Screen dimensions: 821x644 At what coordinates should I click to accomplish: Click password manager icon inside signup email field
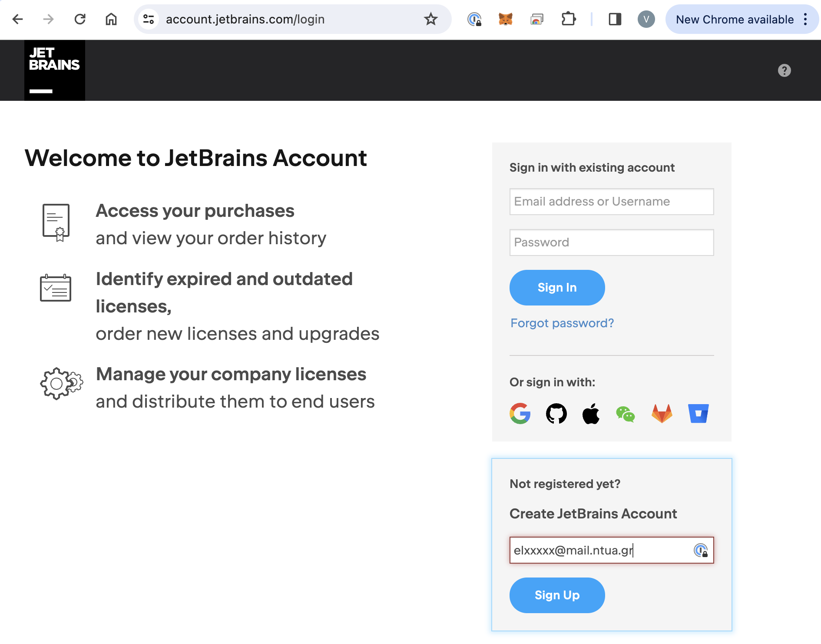701,550
